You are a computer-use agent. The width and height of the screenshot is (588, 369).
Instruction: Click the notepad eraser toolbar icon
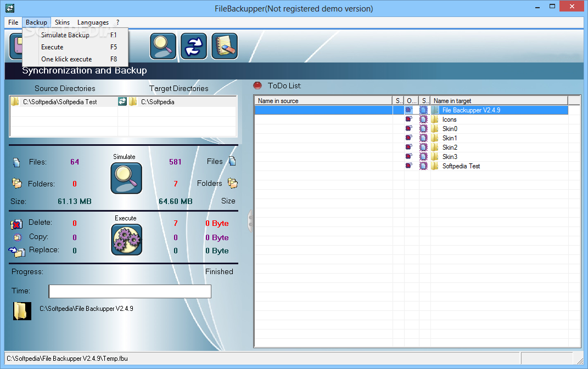[225, 46]
